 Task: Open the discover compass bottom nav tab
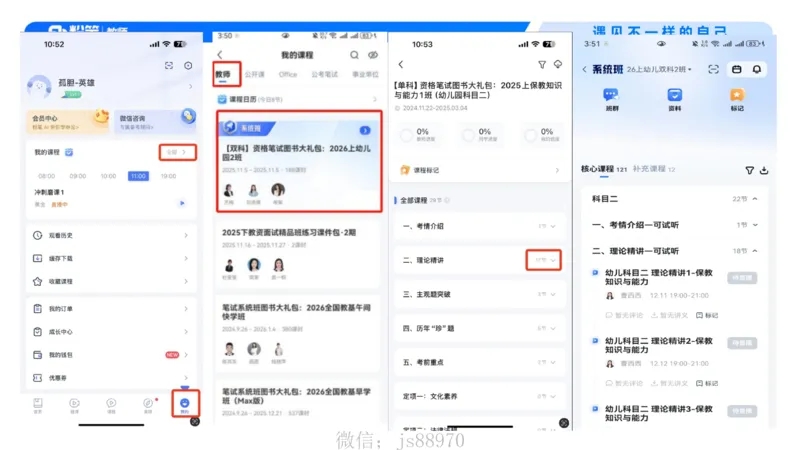pyautogui.click(x=148, y=405)
